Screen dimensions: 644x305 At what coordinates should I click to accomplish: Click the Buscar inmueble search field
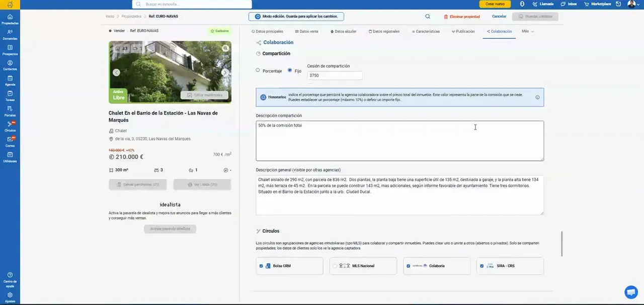pyautogui.click(x=192, y=4)
